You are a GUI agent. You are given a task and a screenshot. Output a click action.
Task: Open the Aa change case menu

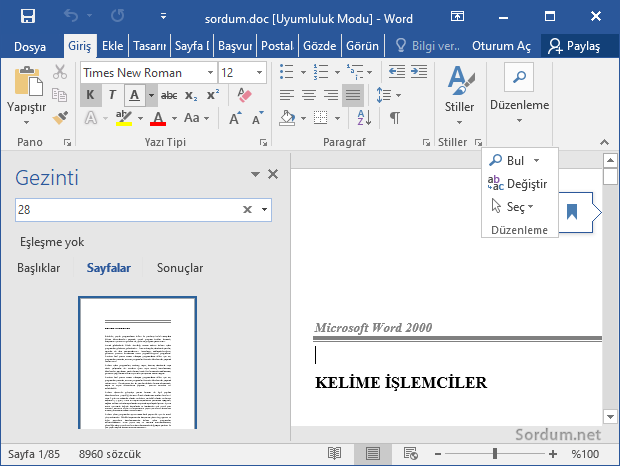pyautogui.click(x=196, y=118)
